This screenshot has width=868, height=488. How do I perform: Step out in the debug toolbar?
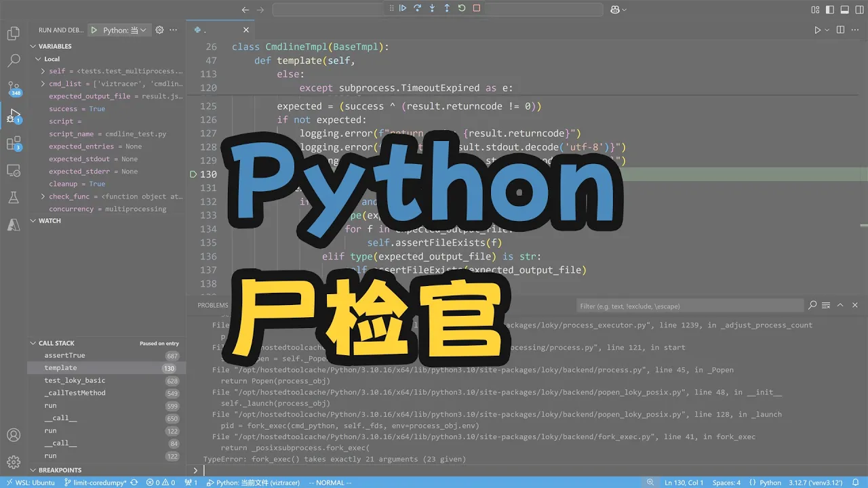[x=447, y=8]
